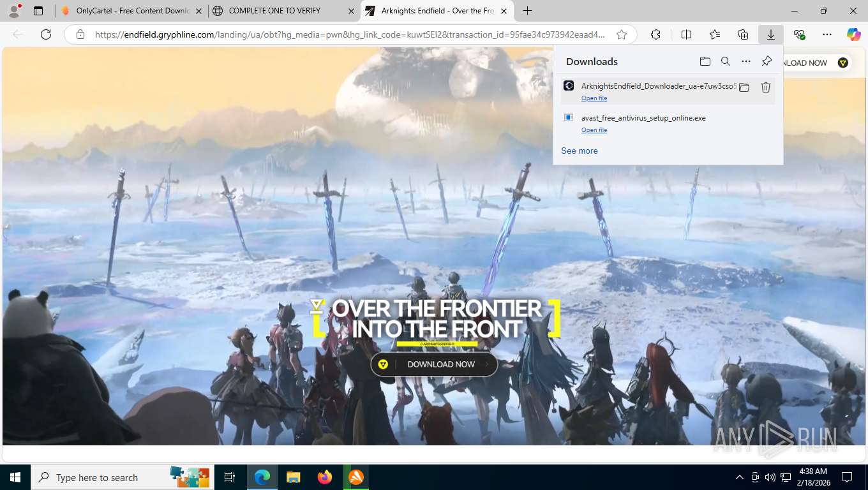Click See more in Downloads
868x490 pixels.
[x=580, y=151]
